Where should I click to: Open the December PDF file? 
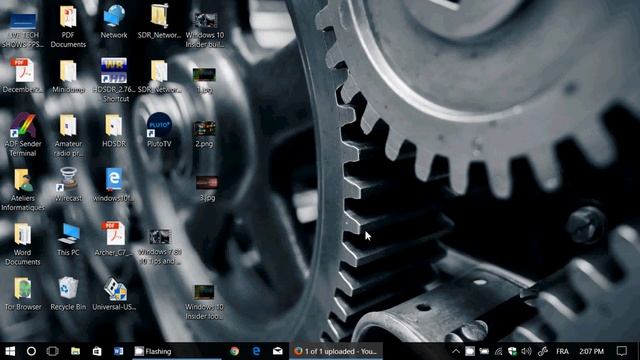(x=23, y=76)
